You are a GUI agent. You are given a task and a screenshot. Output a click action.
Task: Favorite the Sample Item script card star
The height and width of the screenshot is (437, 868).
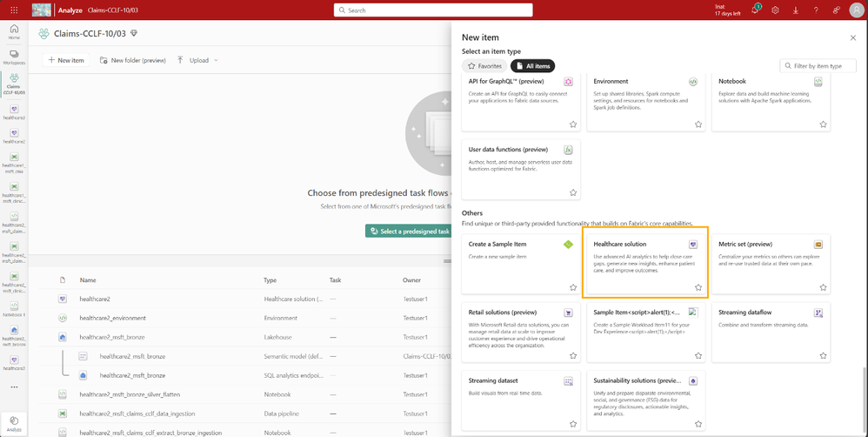pyautogui.click(x=698, y=355)
